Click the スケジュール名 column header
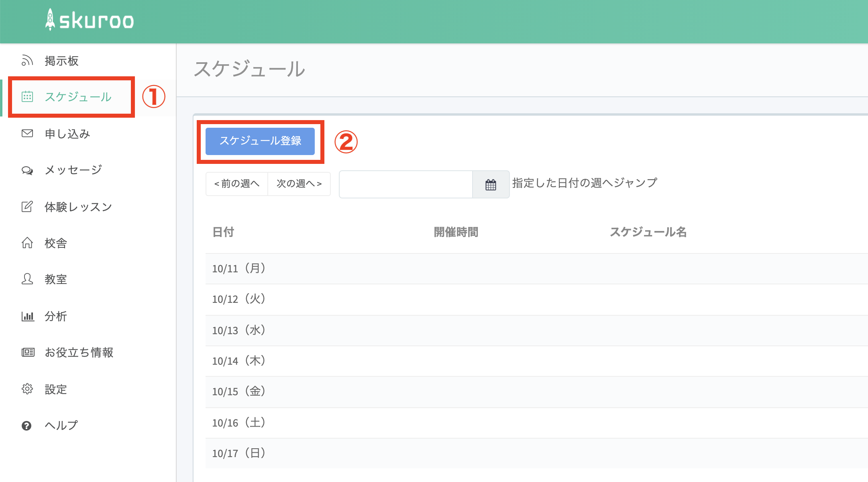The image size is (868, 482). pos(648,232)
